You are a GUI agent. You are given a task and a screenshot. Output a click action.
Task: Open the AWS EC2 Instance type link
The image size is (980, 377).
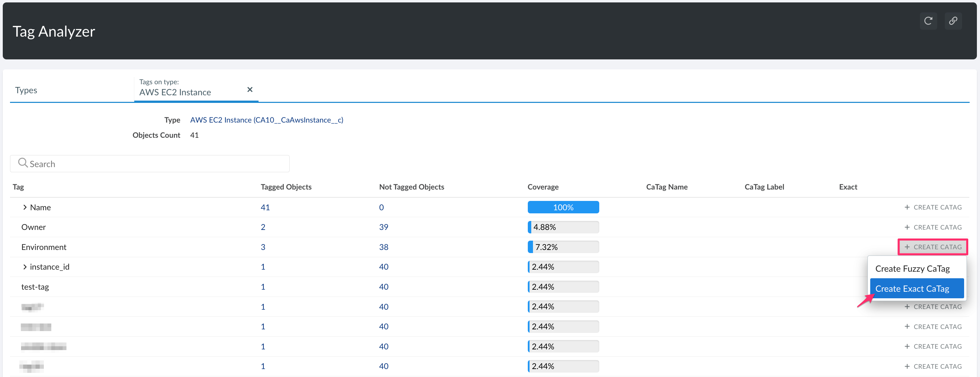point(266,120)
